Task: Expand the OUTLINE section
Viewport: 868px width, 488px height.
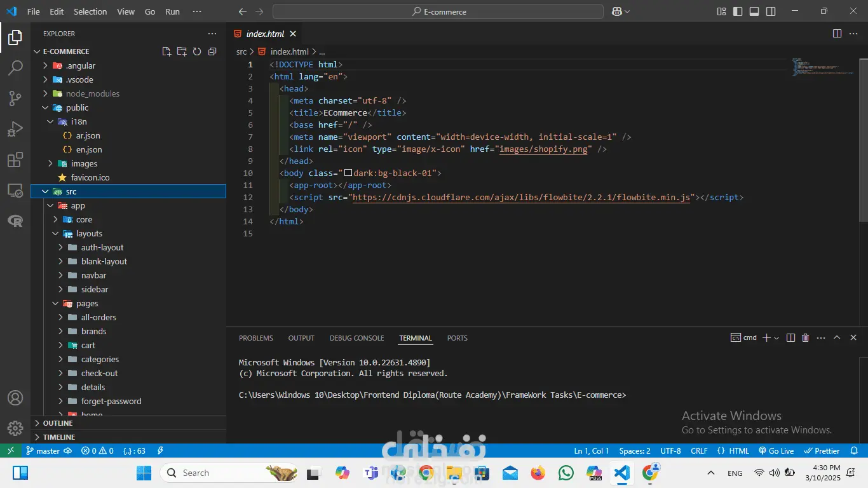Action: point(58,423)
